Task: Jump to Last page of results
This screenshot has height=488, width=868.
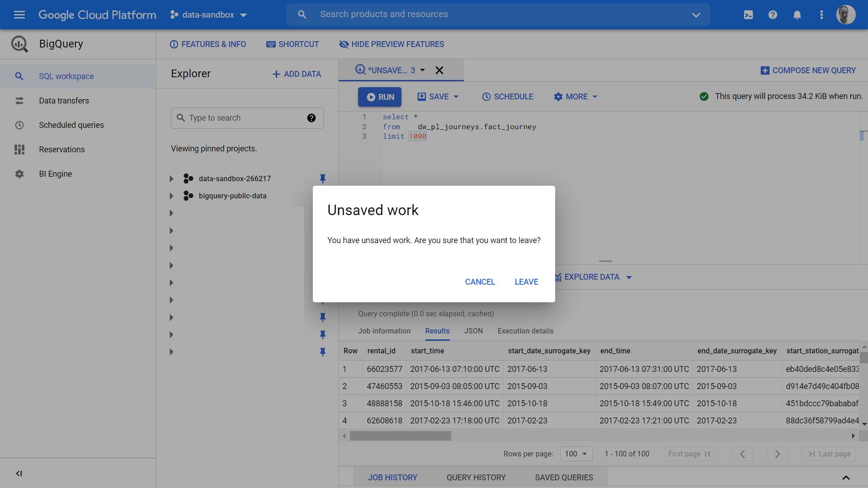Action: point(829,454)
